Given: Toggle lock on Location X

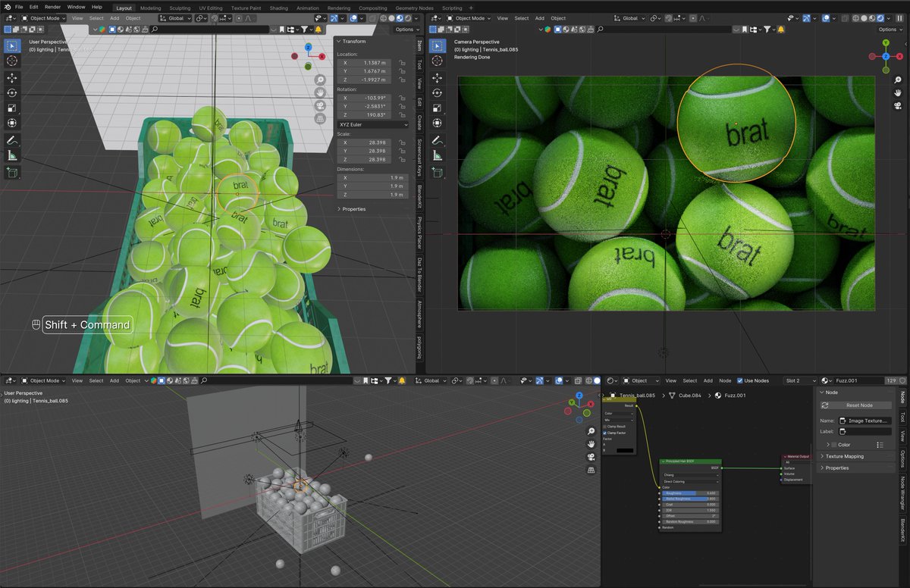Looking at the screenshot, I should tap(402, 62).
